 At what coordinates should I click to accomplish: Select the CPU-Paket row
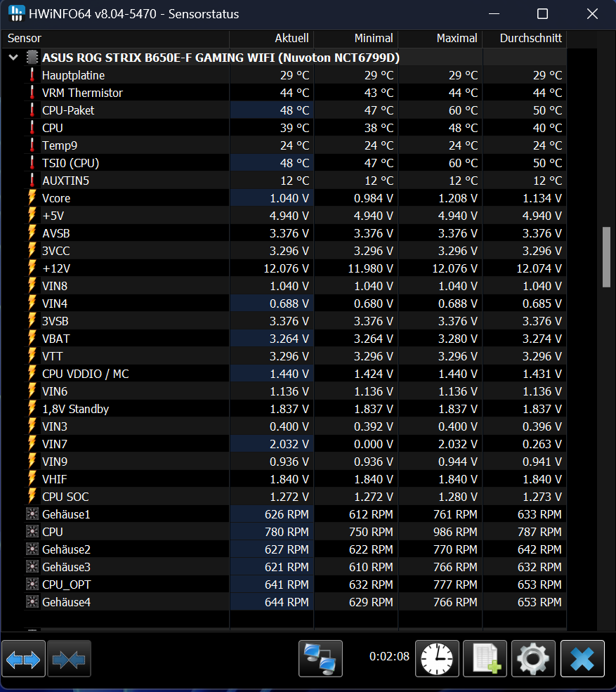(x=295, y=110)
